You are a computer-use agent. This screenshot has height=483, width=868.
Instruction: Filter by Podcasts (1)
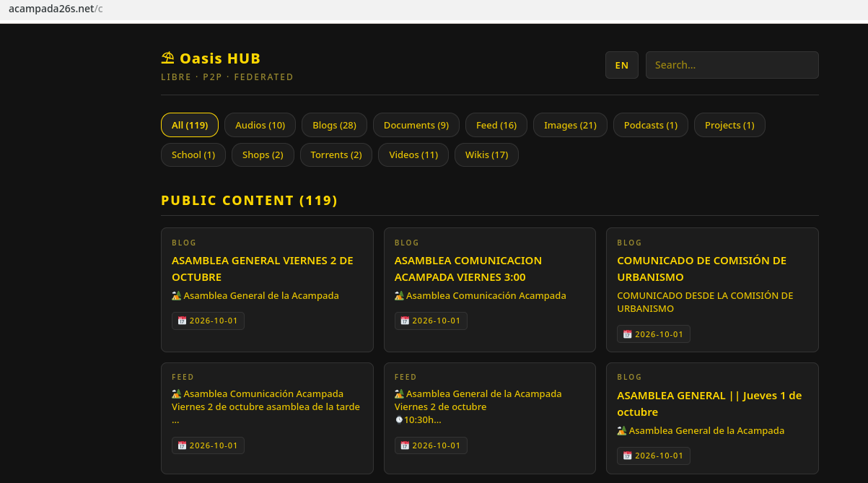[x=651, y=125]
